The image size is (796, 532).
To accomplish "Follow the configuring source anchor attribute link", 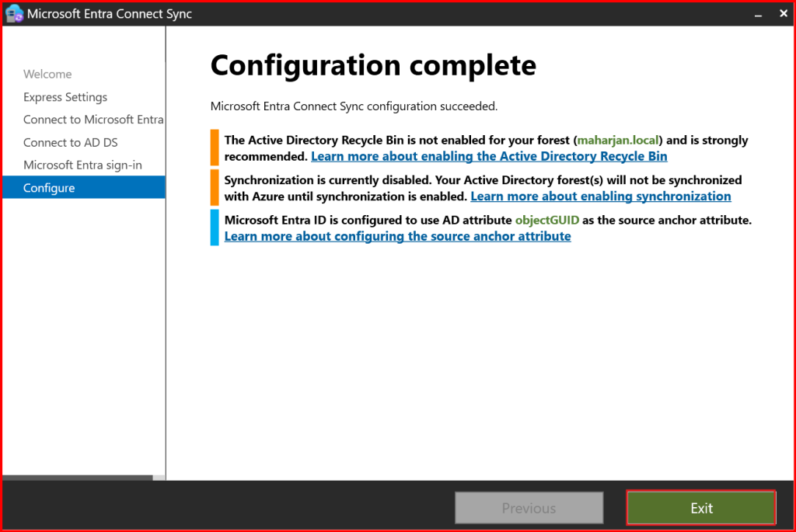I will click(x=397, y=236).
